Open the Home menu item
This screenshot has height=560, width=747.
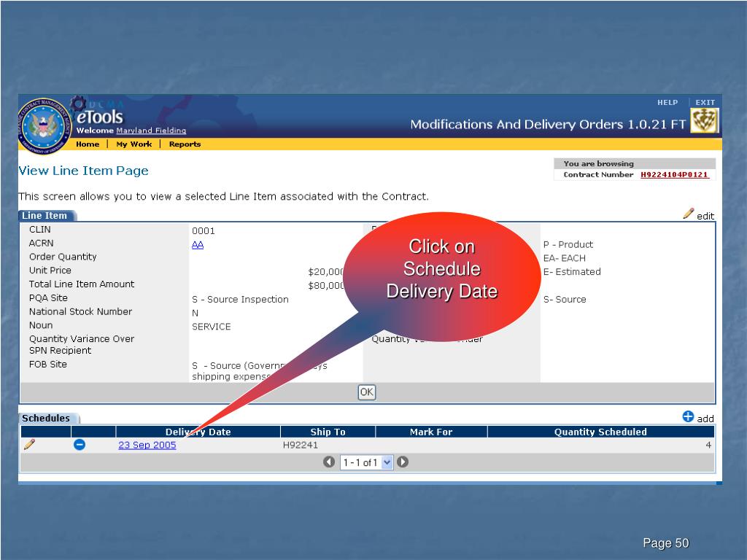pos(88,144)
